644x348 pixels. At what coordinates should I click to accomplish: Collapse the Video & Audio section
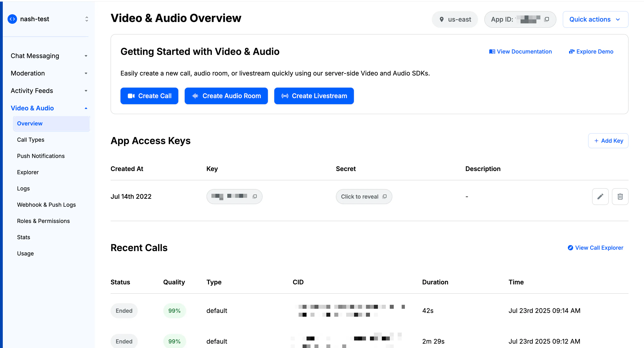coord(86,108)
